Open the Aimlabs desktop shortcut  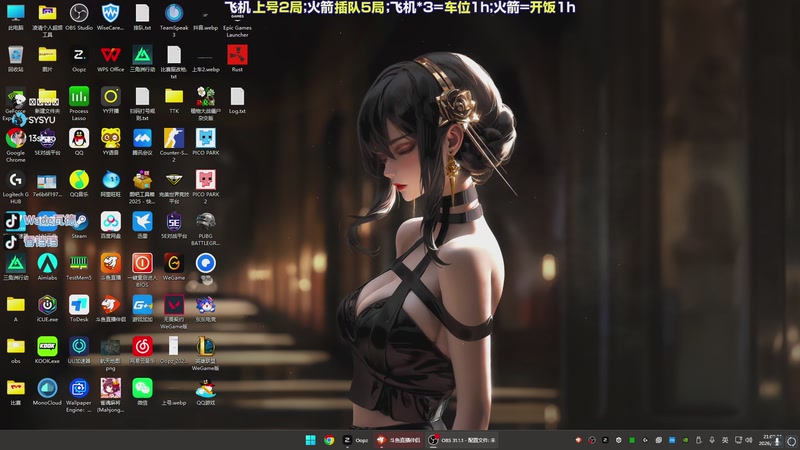[x=47, y=266]
